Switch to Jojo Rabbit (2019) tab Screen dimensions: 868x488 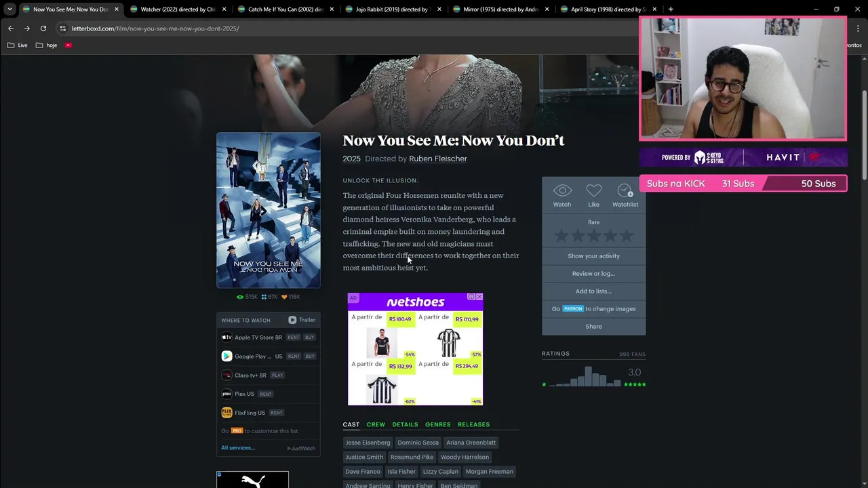point(393,9)
